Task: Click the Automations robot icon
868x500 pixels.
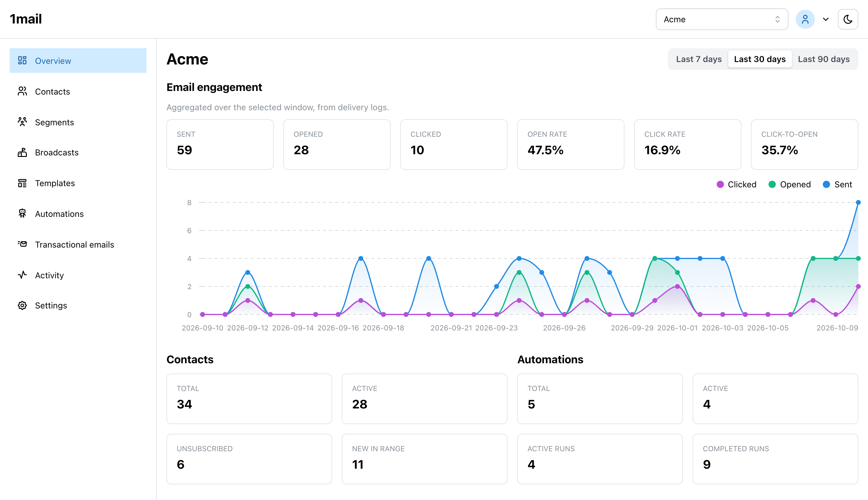Action: pos(22,214)
